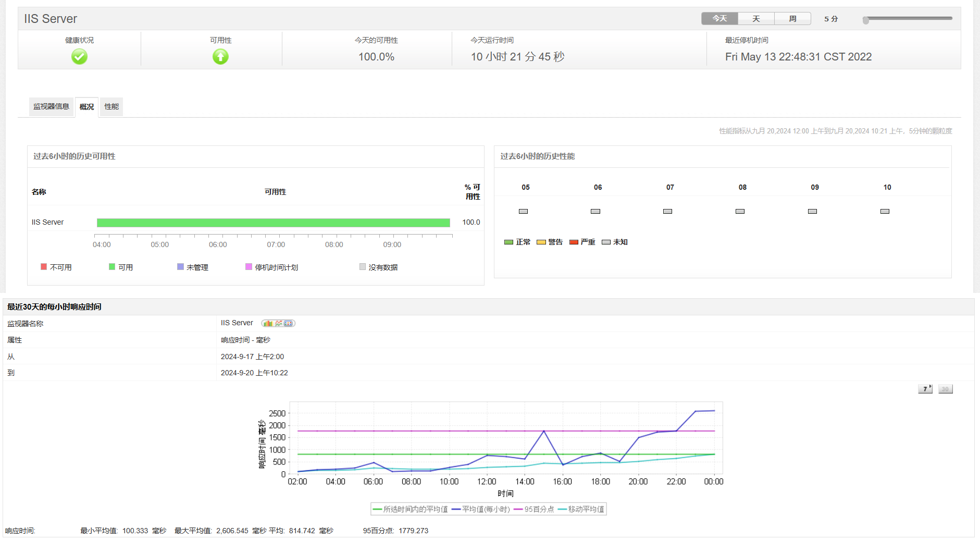Click the green health status checkmark icon
The width and height of the screenshot is (980, 540).
(x=79, y=56)
